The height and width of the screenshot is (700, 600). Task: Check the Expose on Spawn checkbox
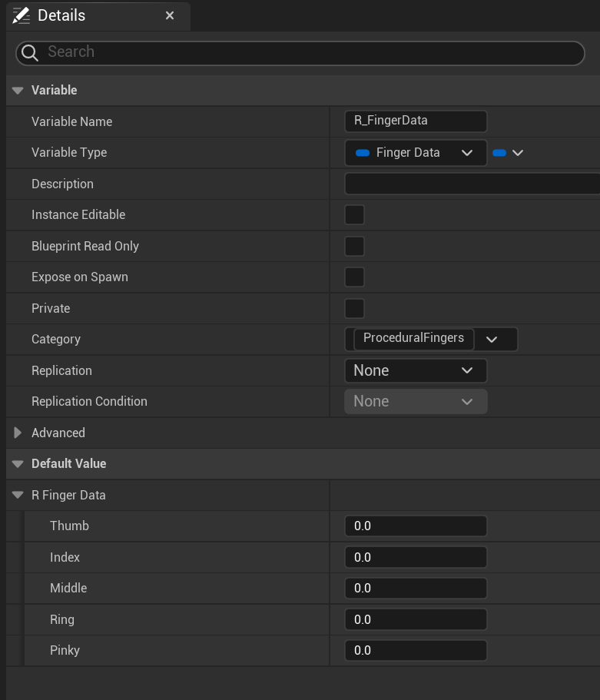(x=354, y=277)
